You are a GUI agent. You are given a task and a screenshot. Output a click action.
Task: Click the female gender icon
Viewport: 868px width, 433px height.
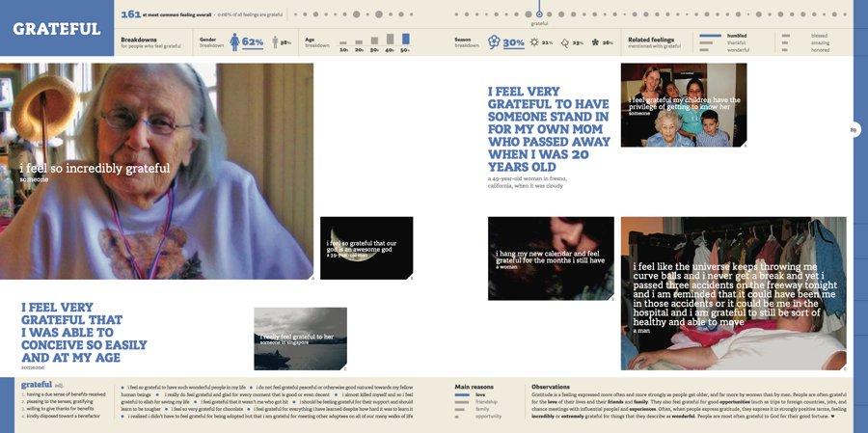232,42
